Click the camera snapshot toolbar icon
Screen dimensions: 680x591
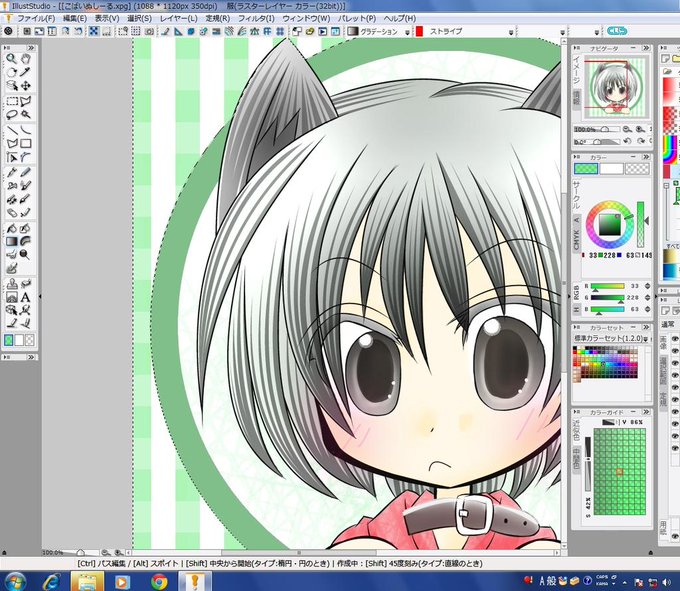pyautogui.click(x=150, y=31)
